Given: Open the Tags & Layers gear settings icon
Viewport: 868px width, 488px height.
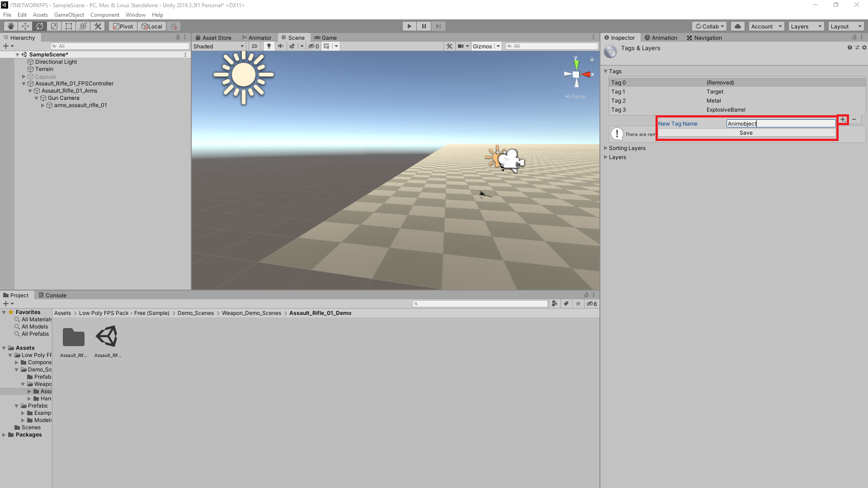Looking at the screenshot, I should (x=864, y=47).
